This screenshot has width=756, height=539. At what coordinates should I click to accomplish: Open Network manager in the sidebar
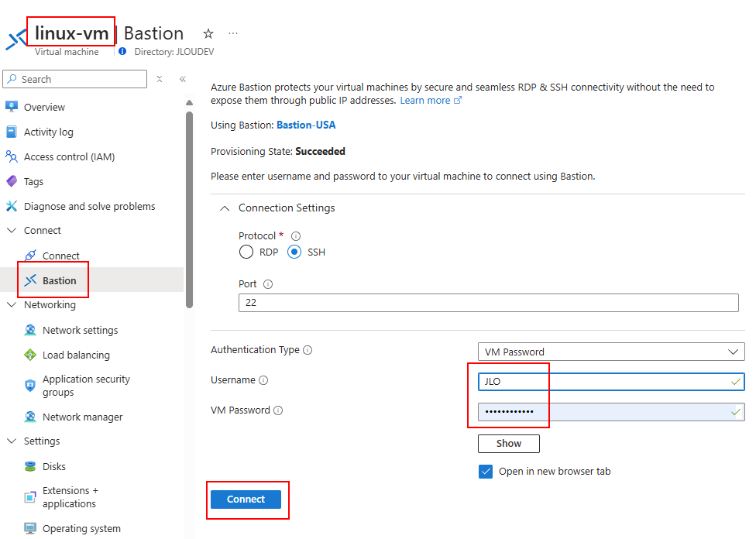tap(82, 417)
